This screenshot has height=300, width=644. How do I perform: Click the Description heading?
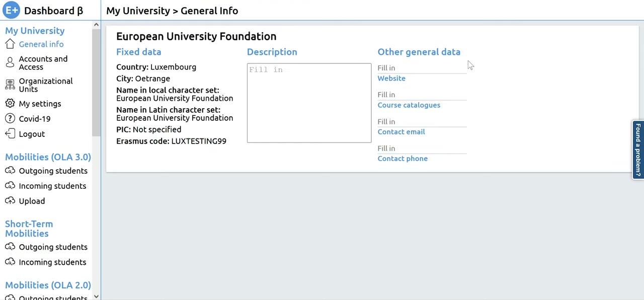click(272, 52)
